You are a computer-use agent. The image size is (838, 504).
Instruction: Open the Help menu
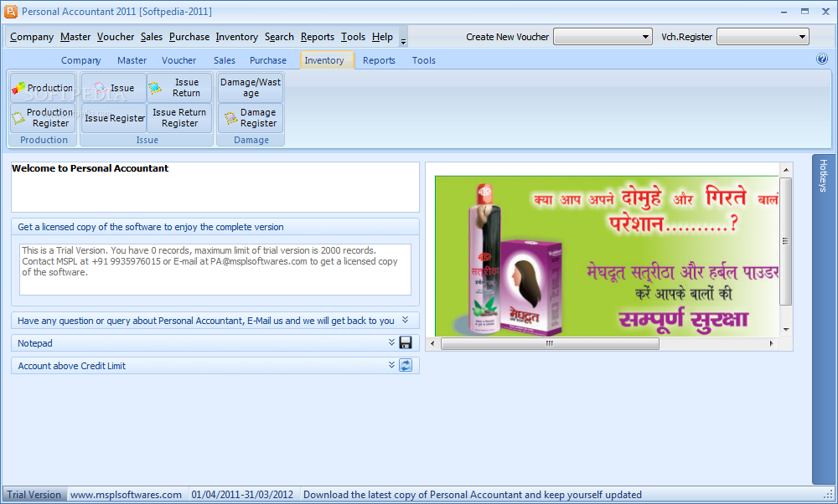click(x=383, y=37)
